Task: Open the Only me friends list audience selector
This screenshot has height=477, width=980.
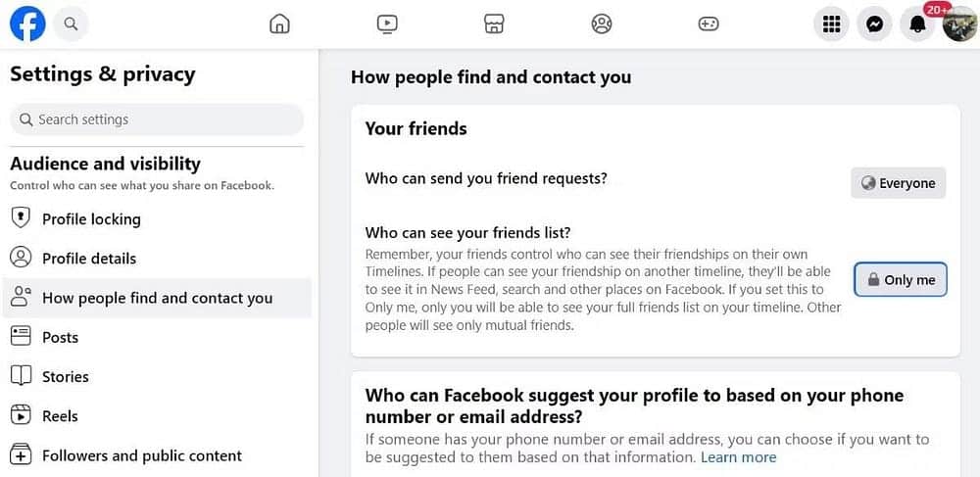Action: (x=901, y=280)
